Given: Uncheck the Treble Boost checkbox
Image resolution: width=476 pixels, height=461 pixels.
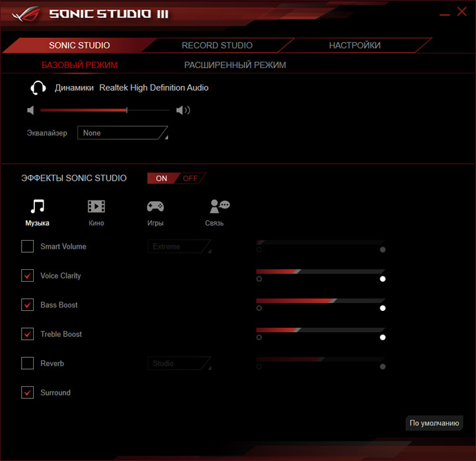Looking at the screenshot, I should pyautogui.click(x=27, y=334).
